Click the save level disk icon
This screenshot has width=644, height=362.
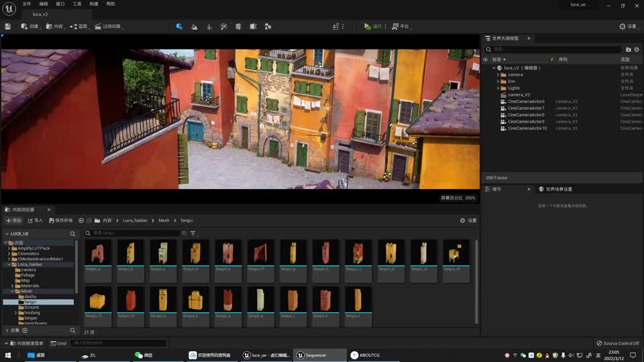[7, 26]
